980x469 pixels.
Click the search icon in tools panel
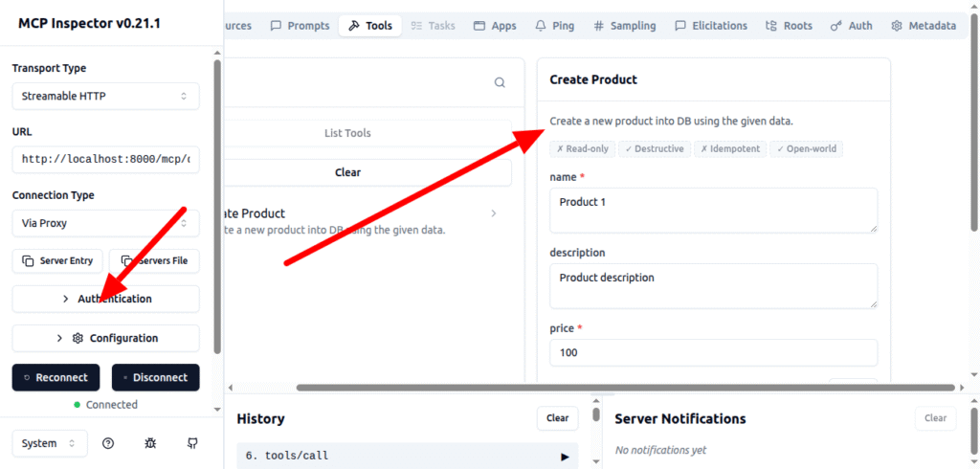(500, 82)
